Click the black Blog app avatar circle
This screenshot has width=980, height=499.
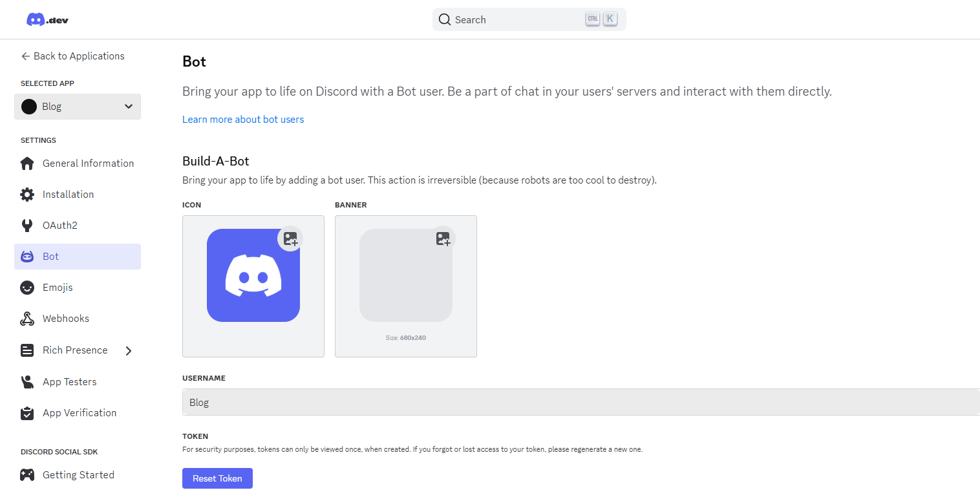(x=29, y=107)
